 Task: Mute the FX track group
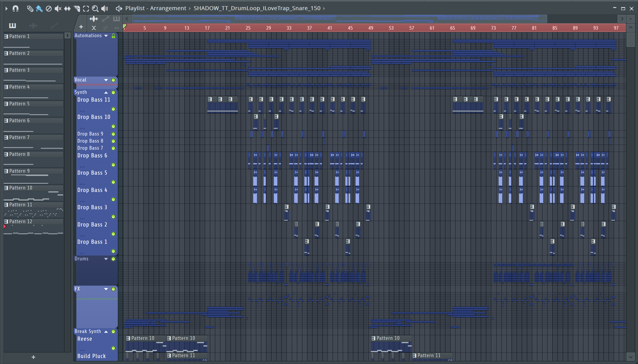[x=113, y=289]
